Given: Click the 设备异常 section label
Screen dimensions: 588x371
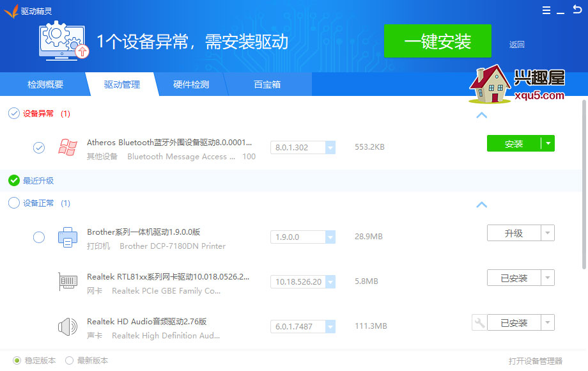Looking at the screenshot, I should [x=38, y=113].
